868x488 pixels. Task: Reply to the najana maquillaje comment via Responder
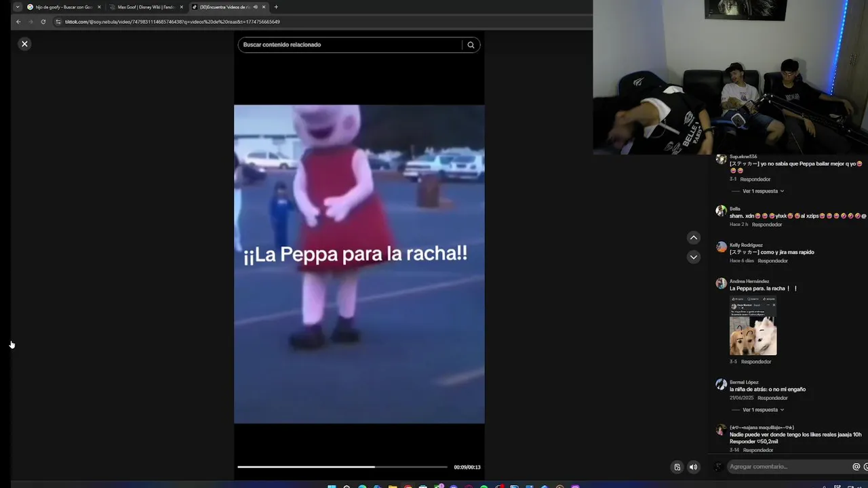(758, 450)
